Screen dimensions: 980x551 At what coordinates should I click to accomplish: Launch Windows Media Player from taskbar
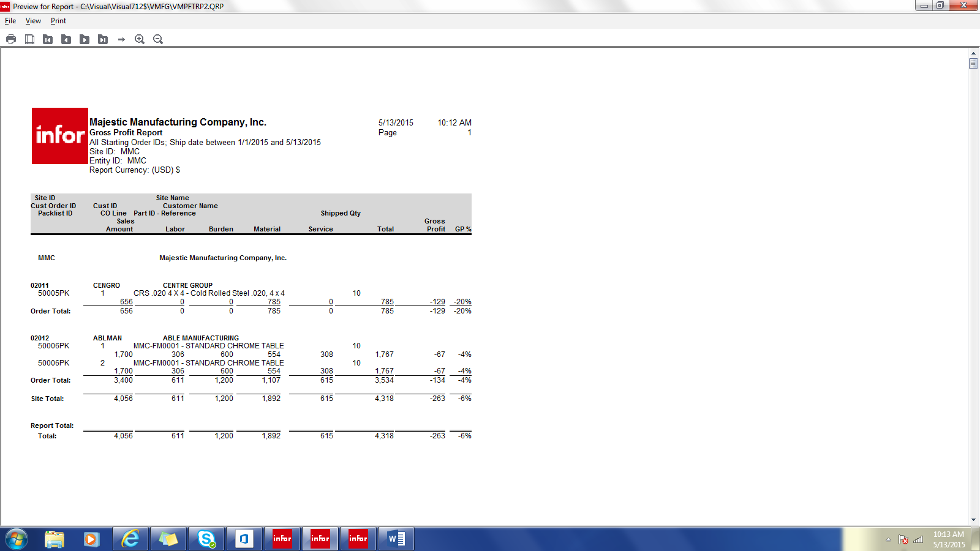[x=92, y=539]
